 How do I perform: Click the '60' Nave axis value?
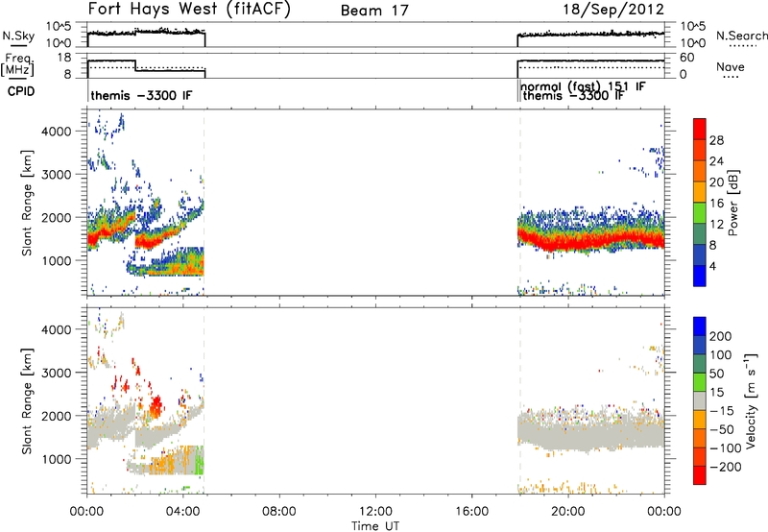click(x=687, y=58)
